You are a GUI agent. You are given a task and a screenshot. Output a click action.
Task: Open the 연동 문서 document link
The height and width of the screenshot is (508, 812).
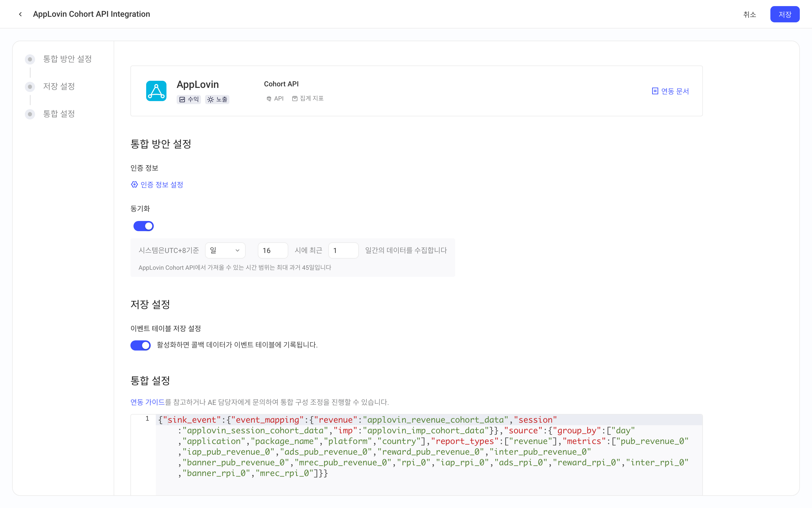(670, 91)
